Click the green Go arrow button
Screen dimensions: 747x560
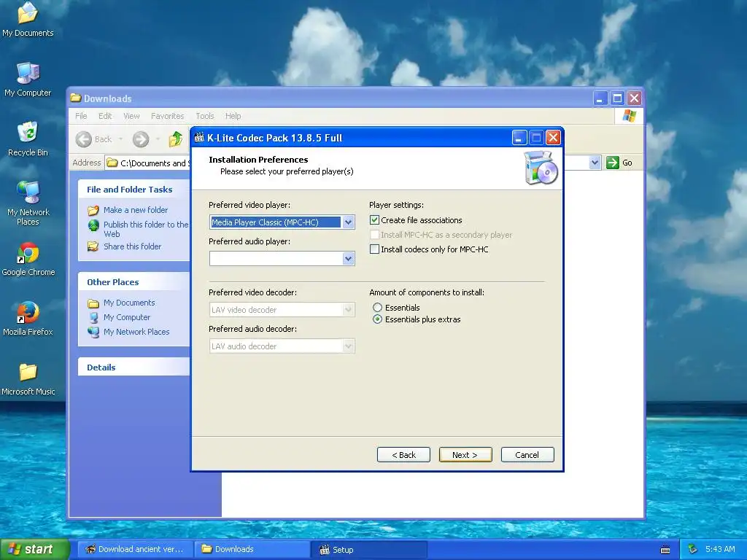coord(612,163)
